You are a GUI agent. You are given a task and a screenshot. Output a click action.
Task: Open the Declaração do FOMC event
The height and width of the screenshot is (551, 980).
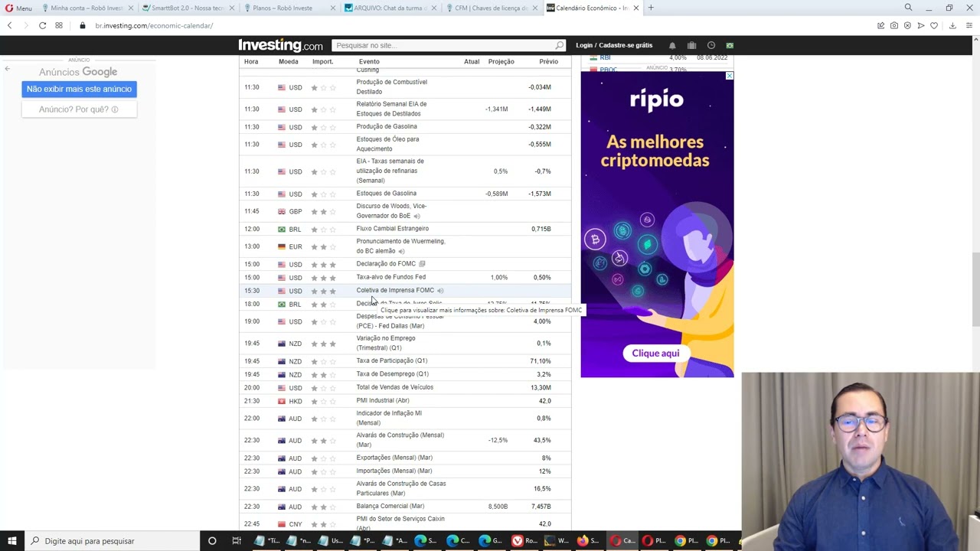point(385,264)
